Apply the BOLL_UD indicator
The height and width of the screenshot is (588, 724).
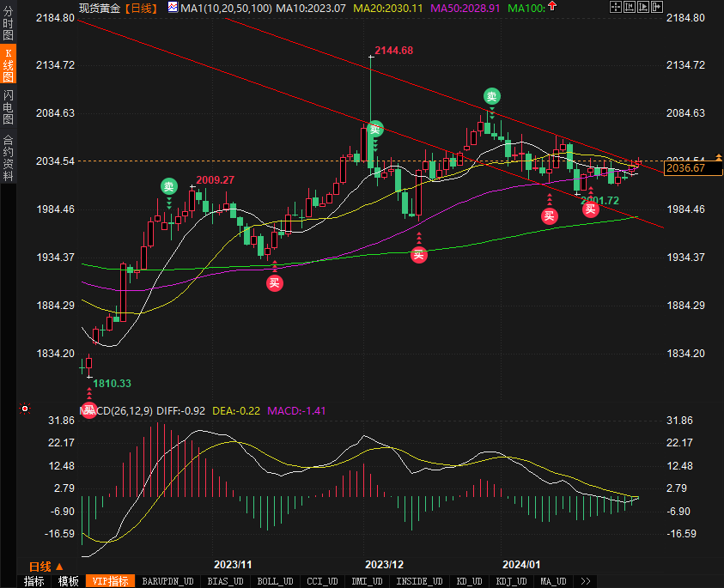pyautogui.click(x=275, y=581)
